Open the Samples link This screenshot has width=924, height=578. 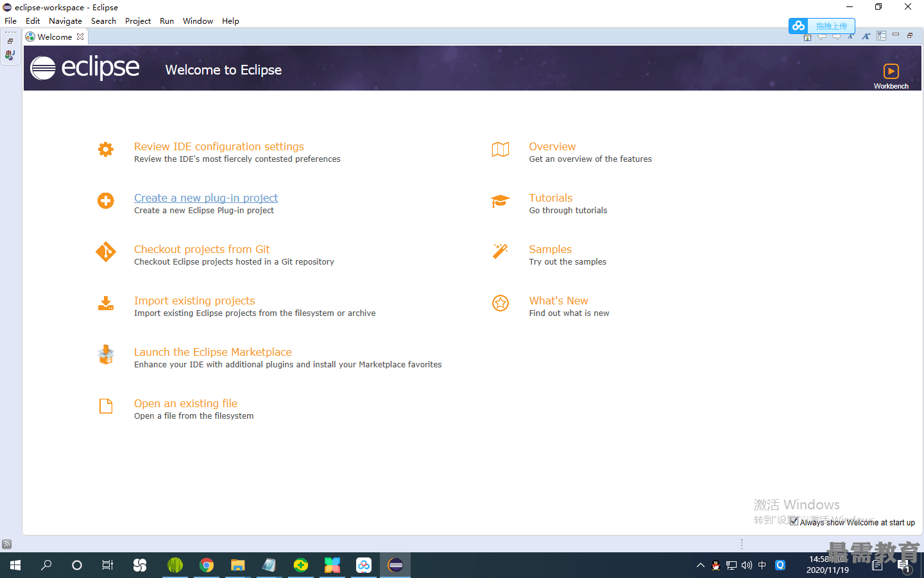click(551, 249)
